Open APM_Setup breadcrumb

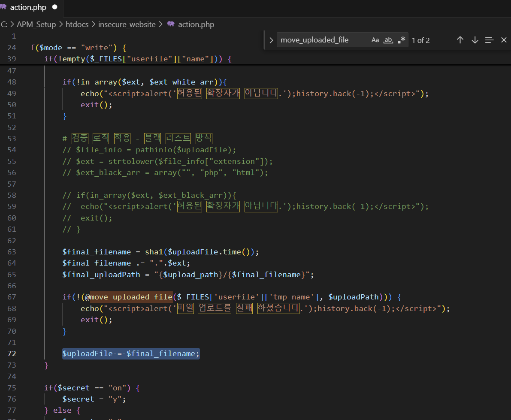36,24
